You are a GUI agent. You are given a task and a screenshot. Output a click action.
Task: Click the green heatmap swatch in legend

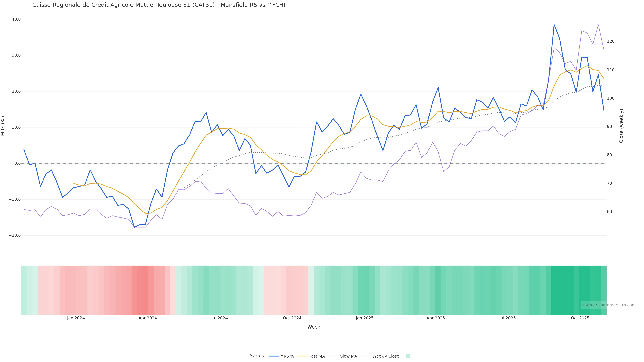point(408,356)
